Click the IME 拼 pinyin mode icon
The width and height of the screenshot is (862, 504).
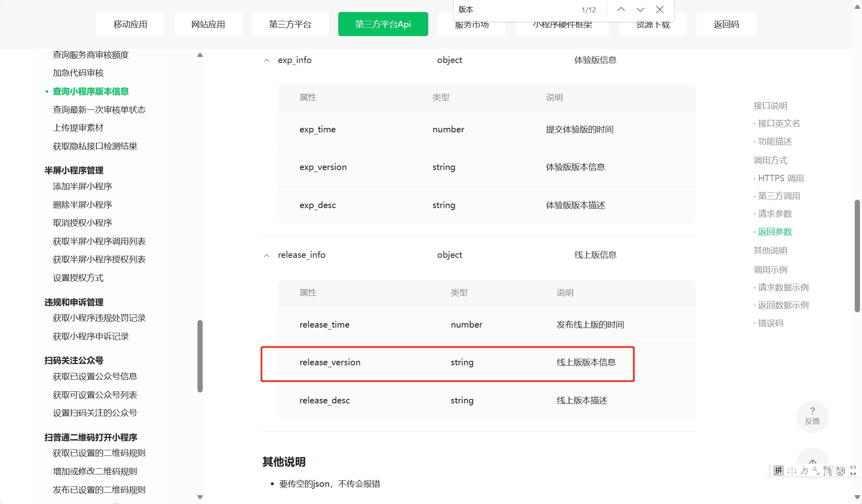click(778, 470)
